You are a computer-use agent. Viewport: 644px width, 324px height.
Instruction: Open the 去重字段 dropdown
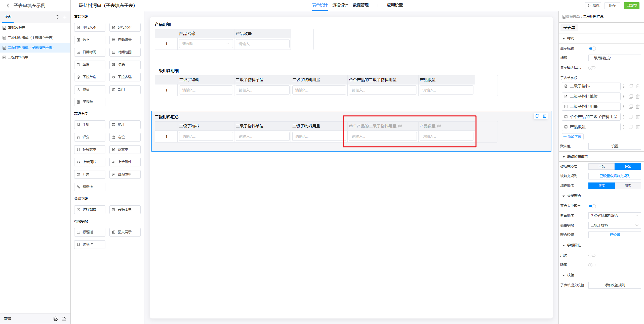pyautogui.click(x=614, y=225)
